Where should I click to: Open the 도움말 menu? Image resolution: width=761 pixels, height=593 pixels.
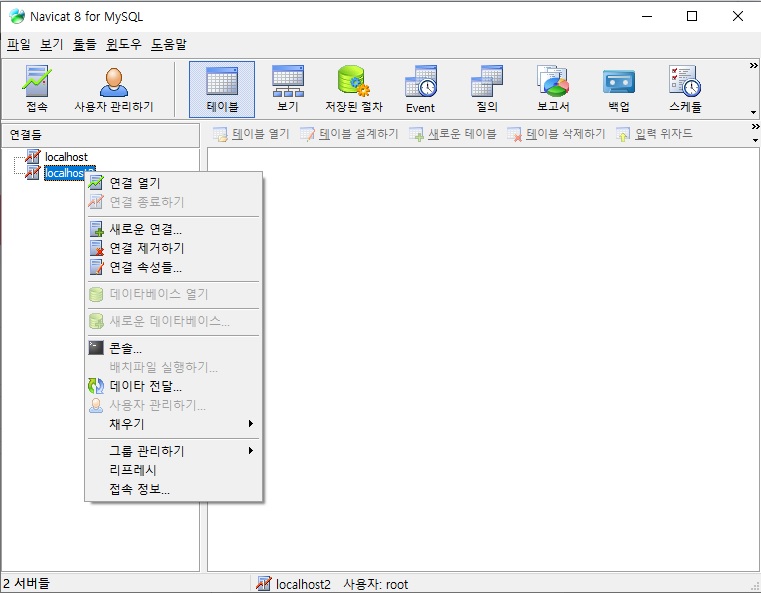[168, 45]
